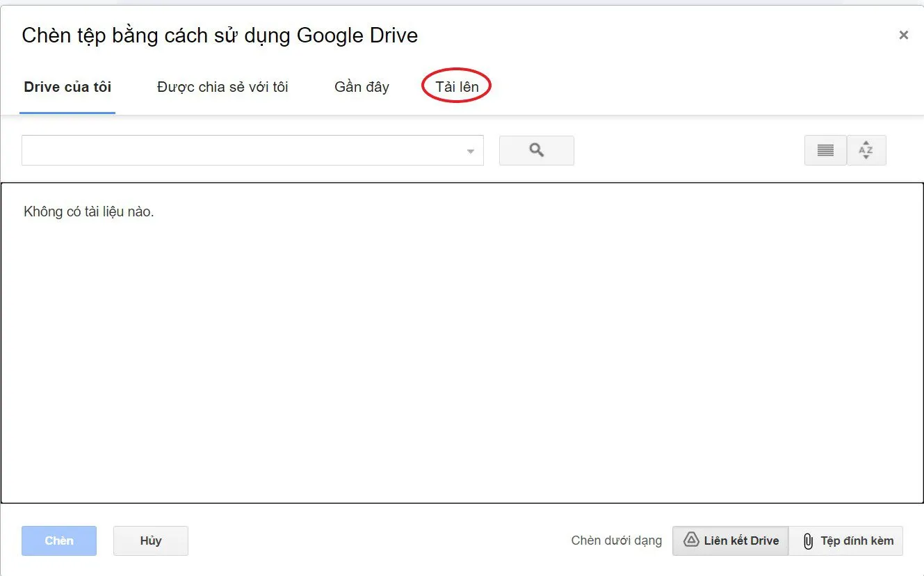The width and height of the screenshot is (924, 576).
Task: Switch to list view layout
Action: click(825, 150)
